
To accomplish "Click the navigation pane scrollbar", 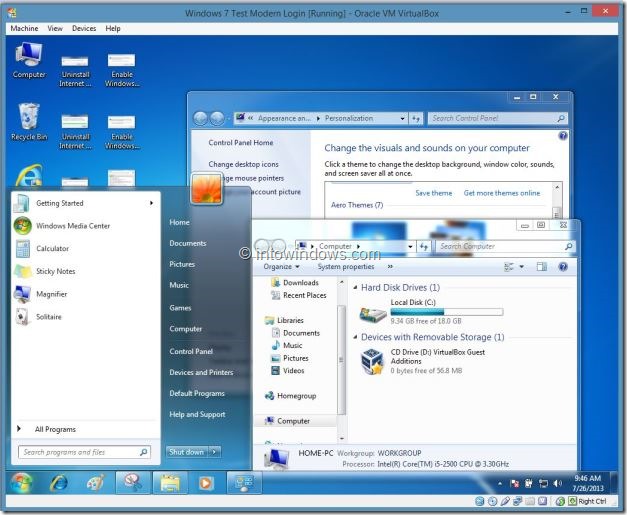I will (x=341, y=359).
